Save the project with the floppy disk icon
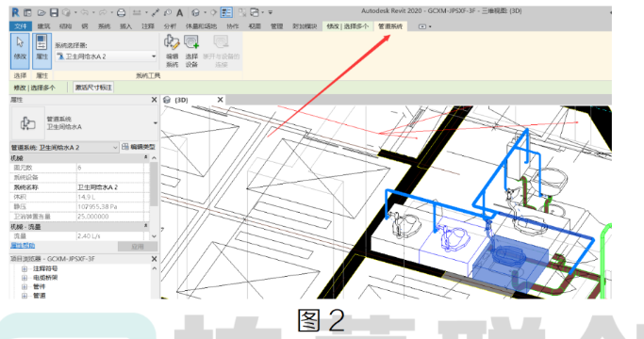 [x=54, y=13]
